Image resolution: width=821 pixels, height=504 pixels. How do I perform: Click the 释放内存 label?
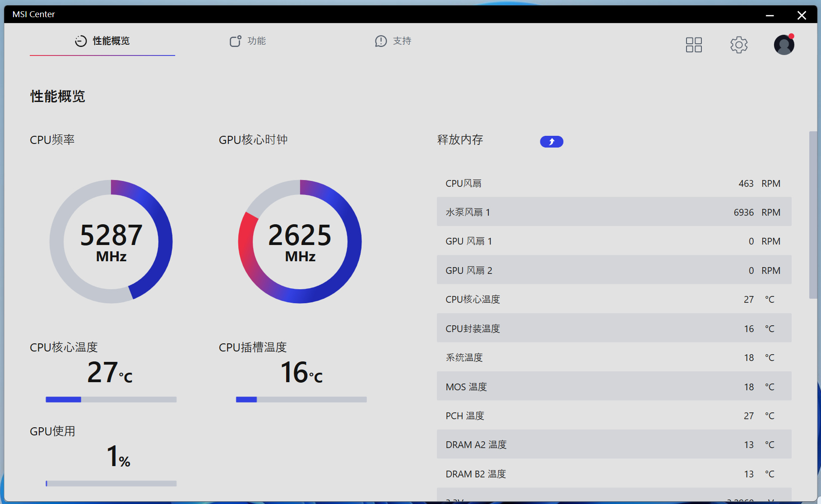pyautogui.click(x=460, y=140)
